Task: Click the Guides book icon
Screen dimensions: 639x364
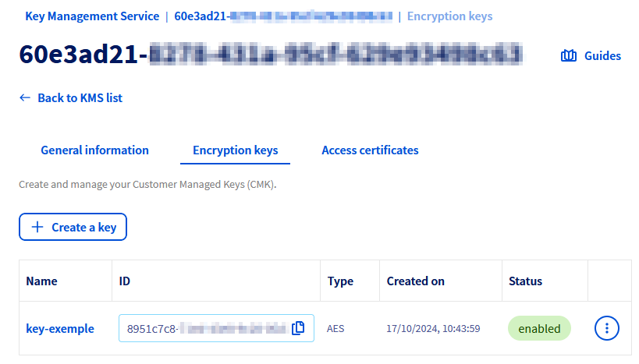Action: [569, 56]
